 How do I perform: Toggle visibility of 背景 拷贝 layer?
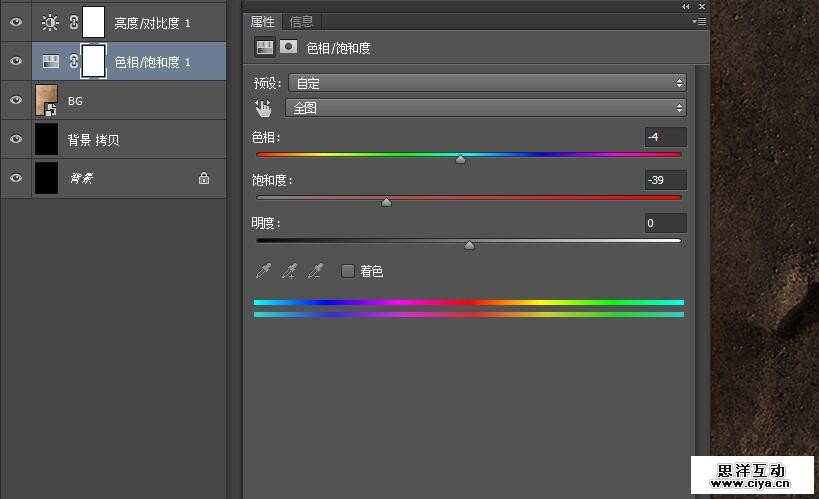click(x=15, y=140)
